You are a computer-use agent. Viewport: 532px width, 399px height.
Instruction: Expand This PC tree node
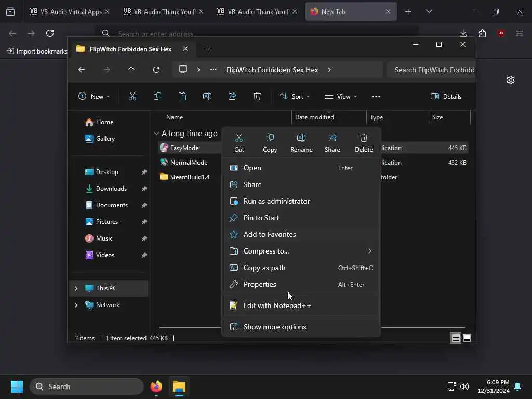76,288
